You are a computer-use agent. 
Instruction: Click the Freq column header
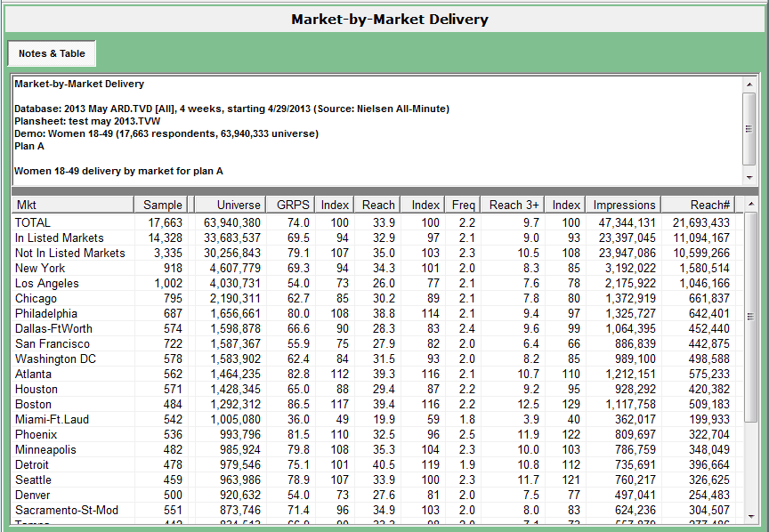463,205
